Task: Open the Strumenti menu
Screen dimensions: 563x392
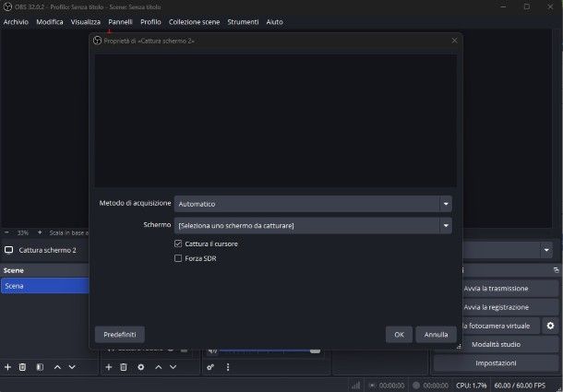Action: 243,22
